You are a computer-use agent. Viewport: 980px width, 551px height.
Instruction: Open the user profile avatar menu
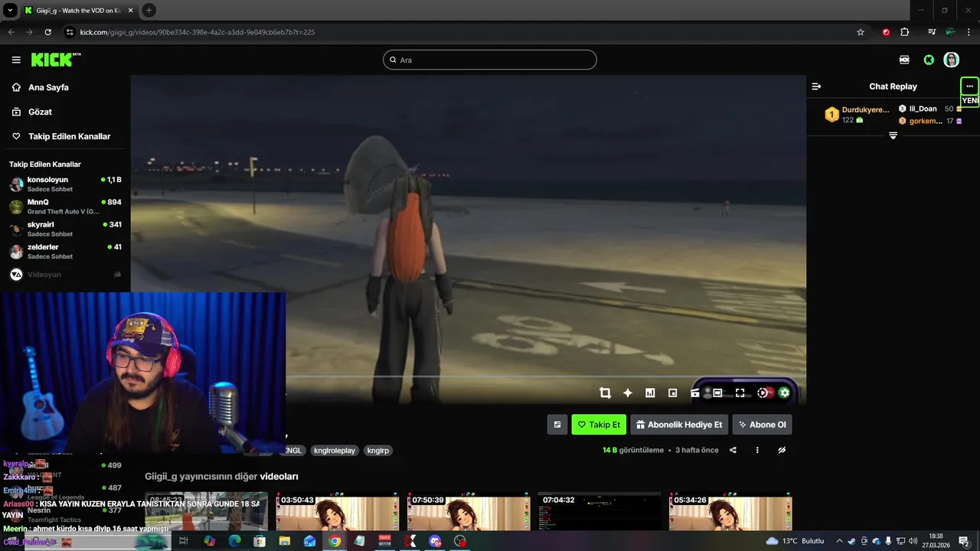[x=952, y=60]
